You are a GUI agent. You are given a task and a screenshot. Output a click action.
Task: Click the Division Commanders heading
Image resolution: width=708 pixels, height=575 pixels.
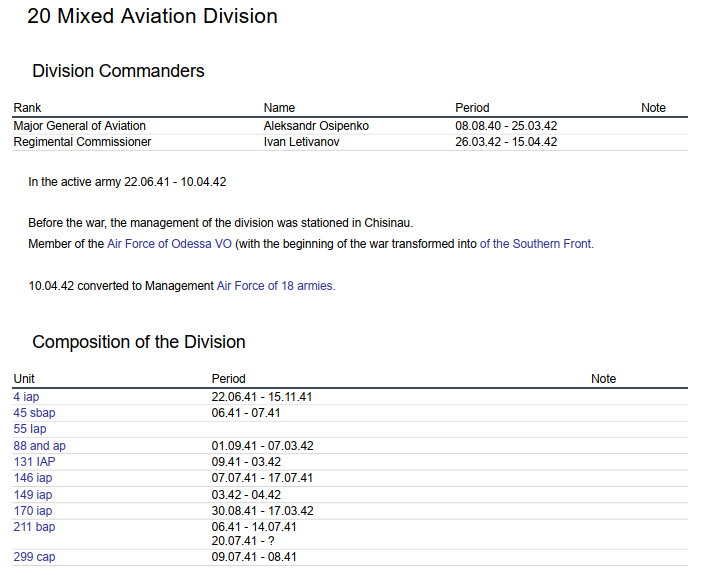click(118, 71)
